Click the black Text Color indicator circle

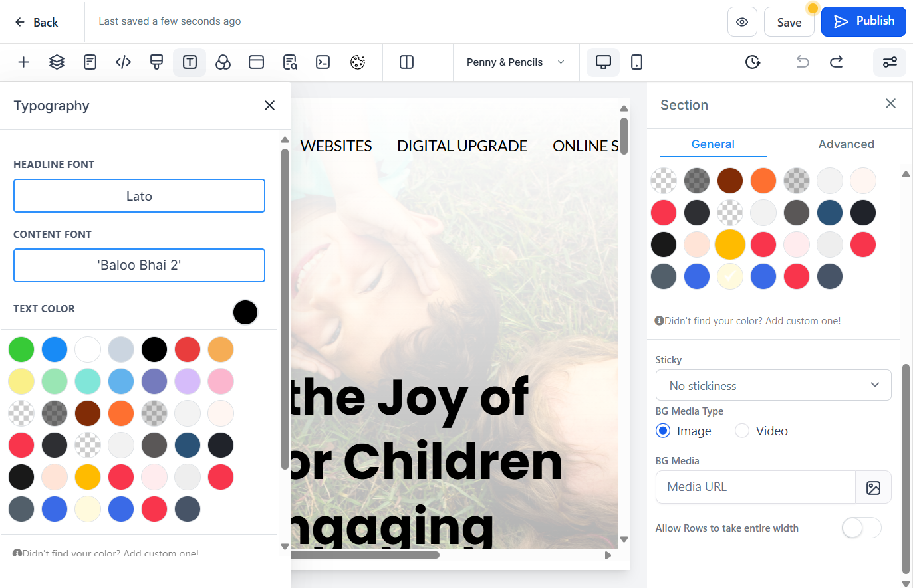245,312
